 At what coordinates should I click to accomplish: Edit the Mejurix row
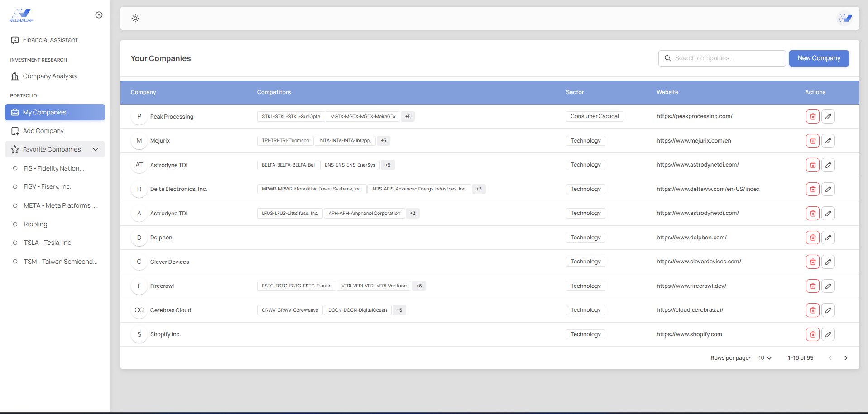coord(828,141)
